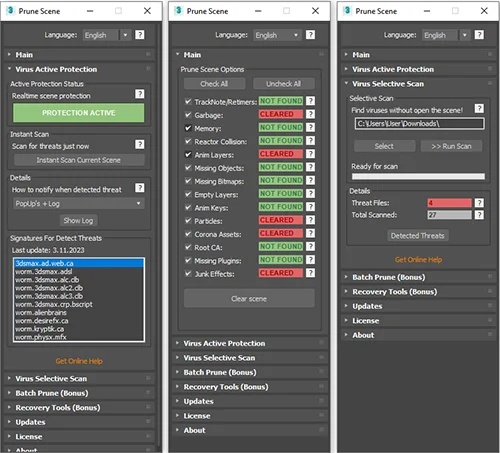This screenshot has height=453, width=500.
Task: Click the Show Log button
Action: click(x=78, y=220)
